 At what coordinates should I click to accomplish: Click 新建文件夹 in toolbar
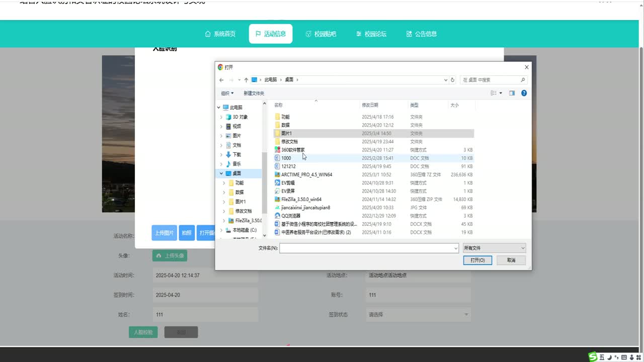[x=254, y=93]
